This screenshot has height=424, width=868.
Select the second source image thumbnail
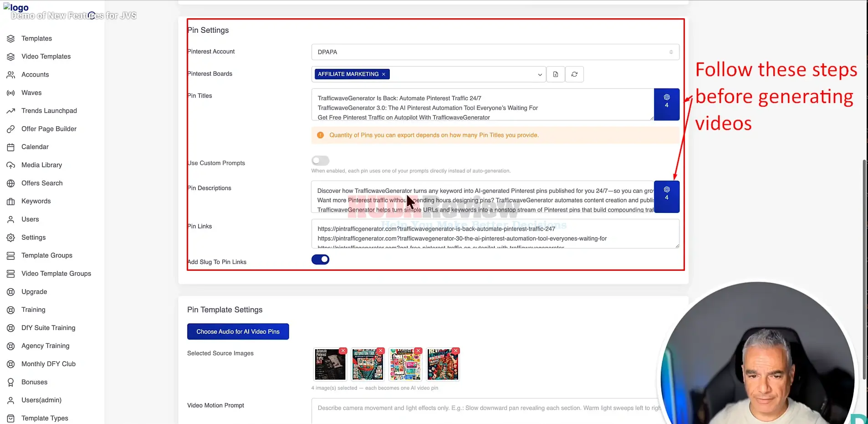(368, 365)
